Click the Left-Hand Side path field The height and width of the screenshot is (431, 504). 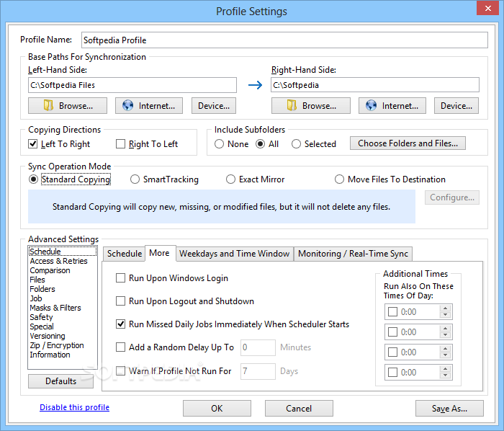pyautogui.click(x=132, y=85)
